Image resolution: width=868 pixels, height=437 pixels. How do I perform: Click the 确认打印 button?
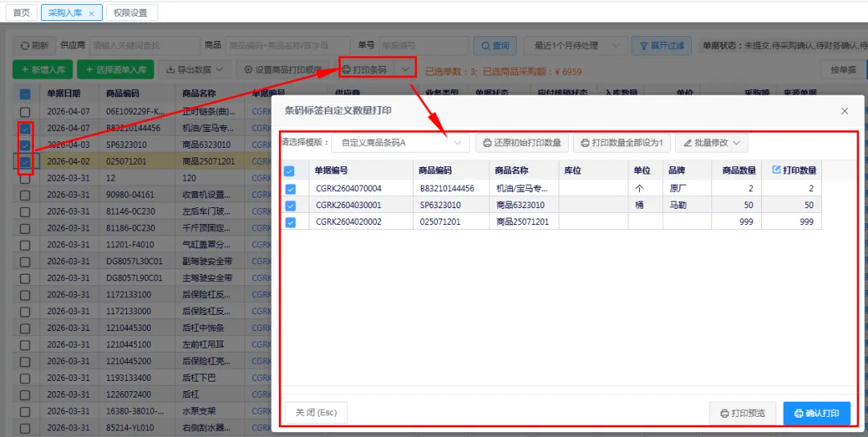(x=817, y=413)
